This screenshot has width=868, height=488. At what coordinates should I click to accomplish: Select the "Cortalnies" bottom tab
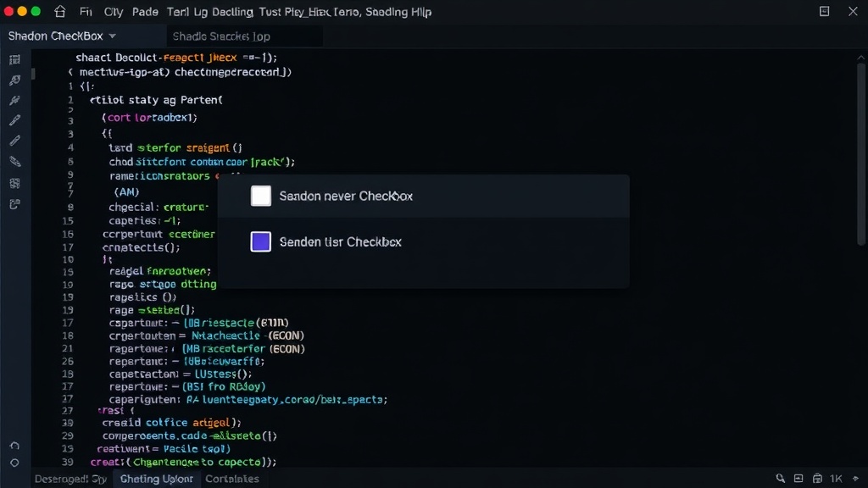232,479
